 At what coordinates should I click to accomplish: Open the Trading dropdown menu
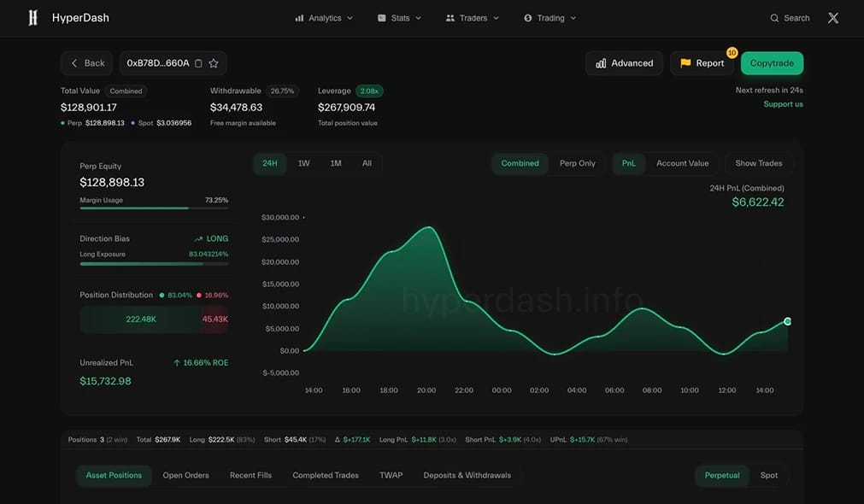click(x=550, y=18)
